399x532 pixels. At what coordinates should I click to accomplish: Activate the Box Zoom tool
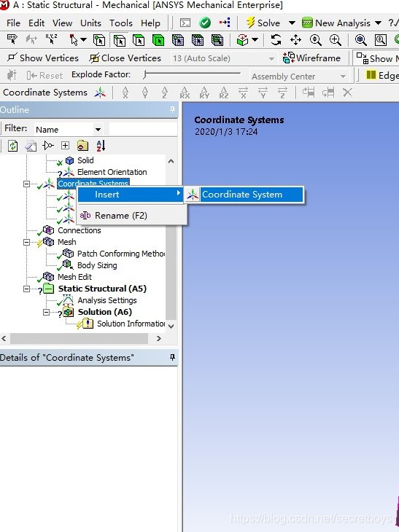tap(336, 40)
